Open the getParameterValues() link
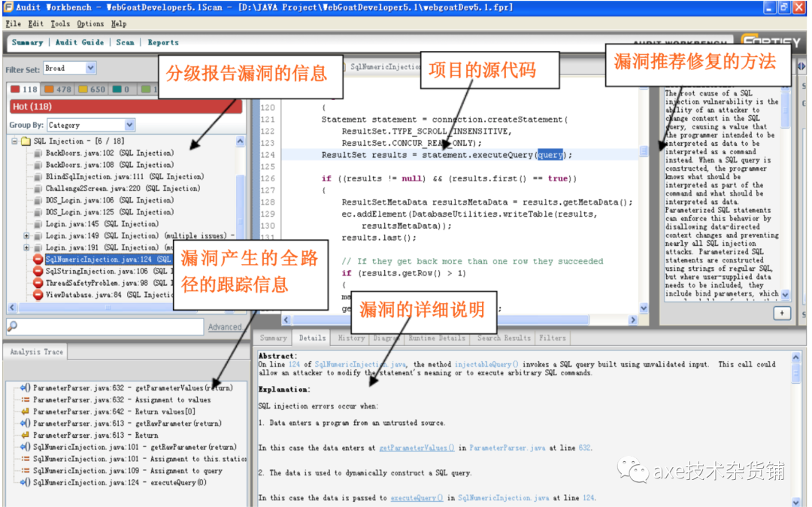The width and height of the screenshot is (812, 507). pyautogui.click(x=417, y=448)
